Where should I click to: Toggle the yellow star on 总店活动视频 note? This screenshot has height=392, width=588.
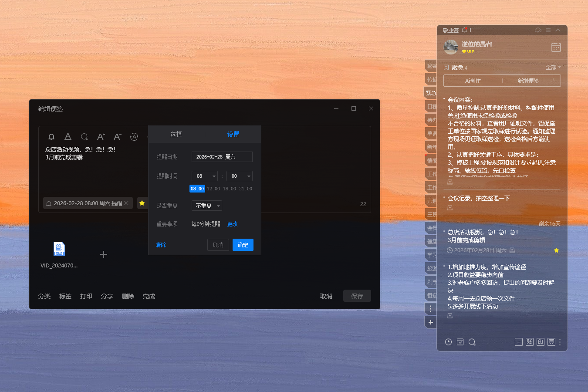[x=556, y=250]
